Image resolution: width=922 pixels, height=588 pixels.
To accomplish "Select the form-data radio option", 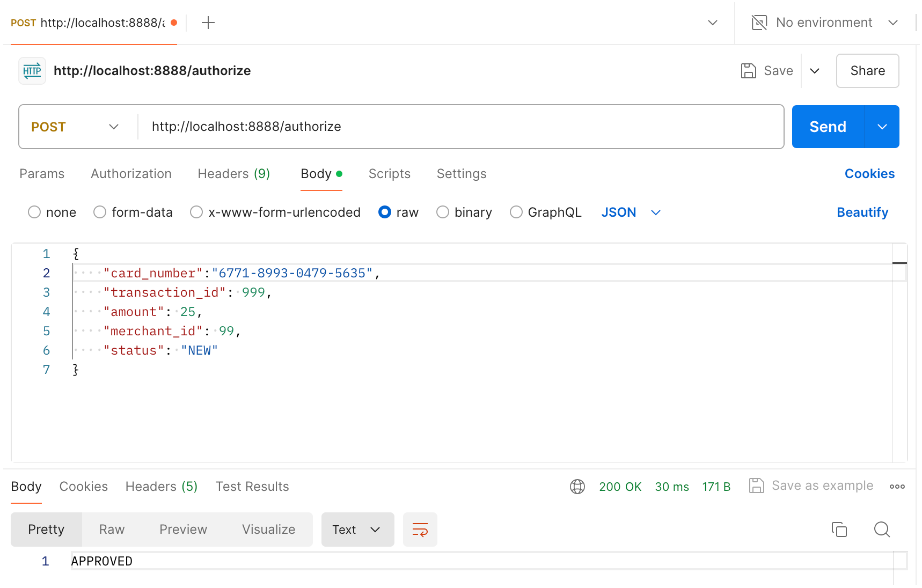I will pos(100,212).
